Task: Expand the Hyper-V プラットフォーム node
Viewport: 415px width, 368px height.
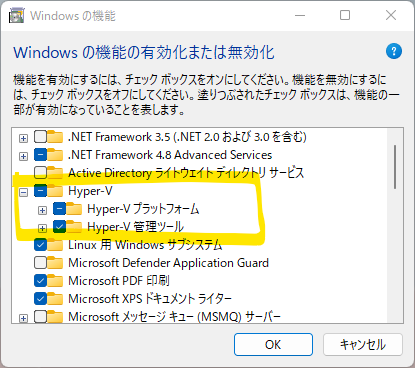Action: tap(42, 210)
